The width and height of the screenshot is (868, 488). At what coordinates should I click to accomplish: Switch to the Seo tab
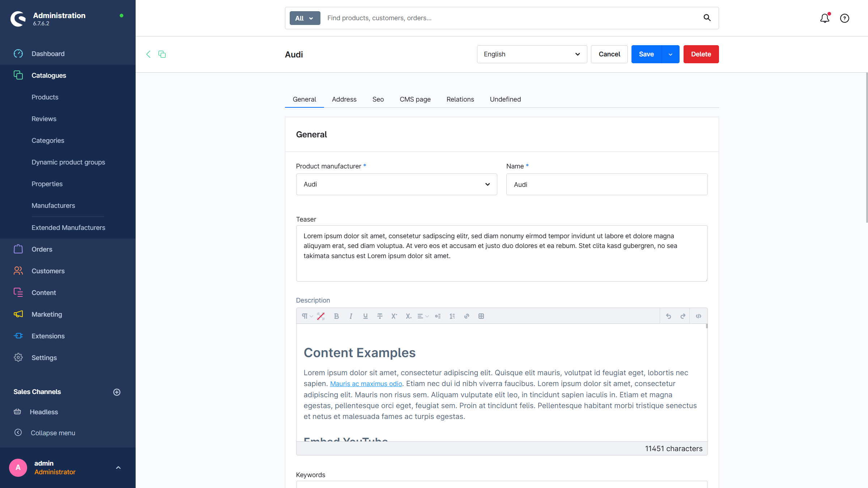pos(378,99)
